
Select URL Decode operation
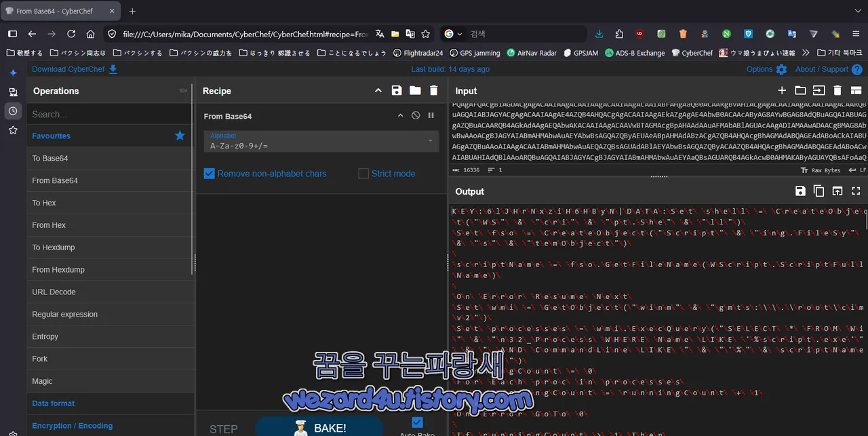pyautogui.click(x=109, y=292)
